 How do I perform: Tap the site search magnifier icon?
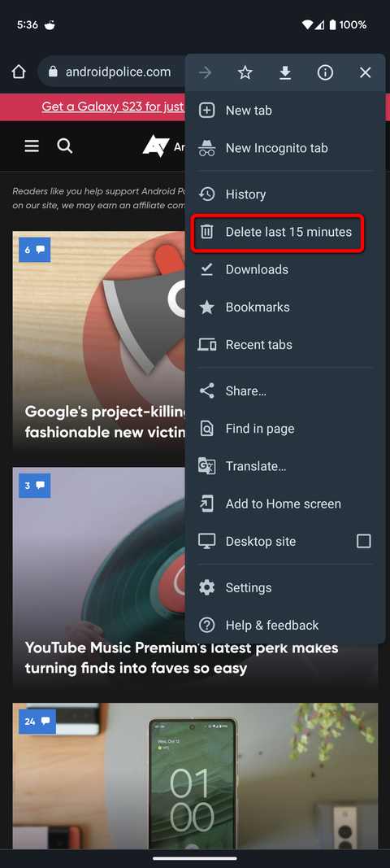tap(65, 146)
